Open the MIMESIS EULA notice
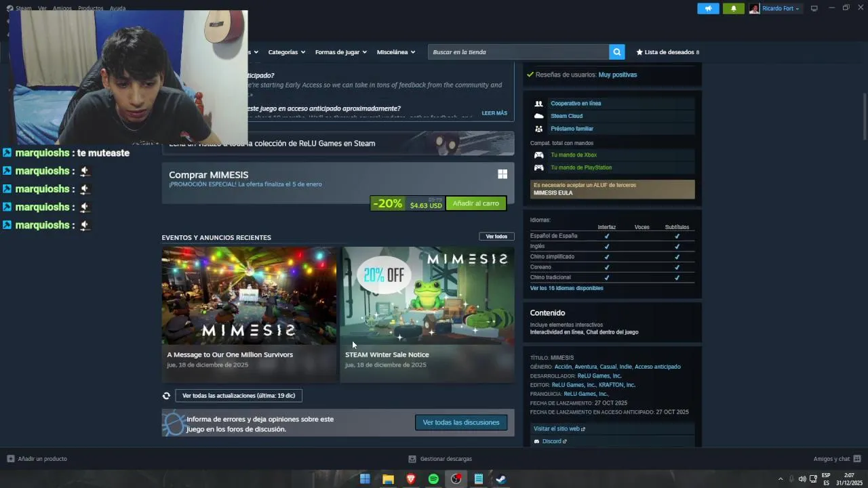 [612, 189]
